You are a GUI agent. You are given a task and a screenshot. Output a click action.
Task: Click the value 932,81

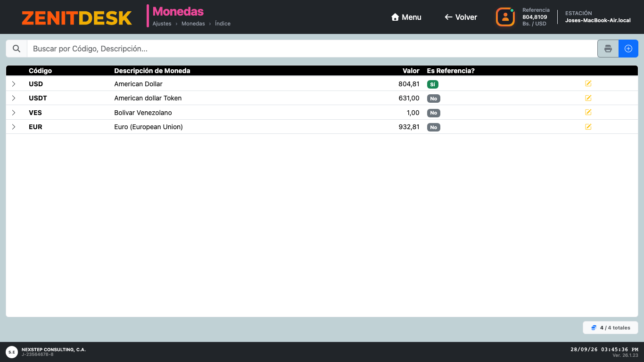pyautogui.click(x=409, y=127)
